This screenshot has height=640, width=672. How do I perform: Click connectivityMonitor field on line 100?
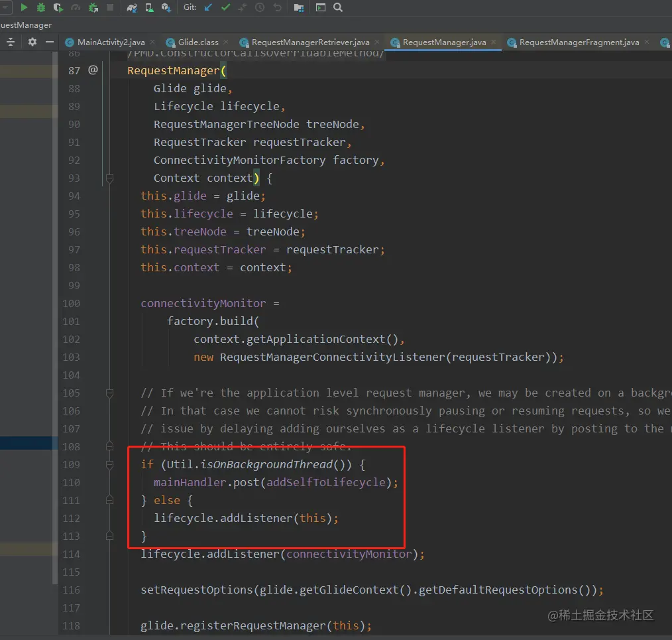coord(203,303)
